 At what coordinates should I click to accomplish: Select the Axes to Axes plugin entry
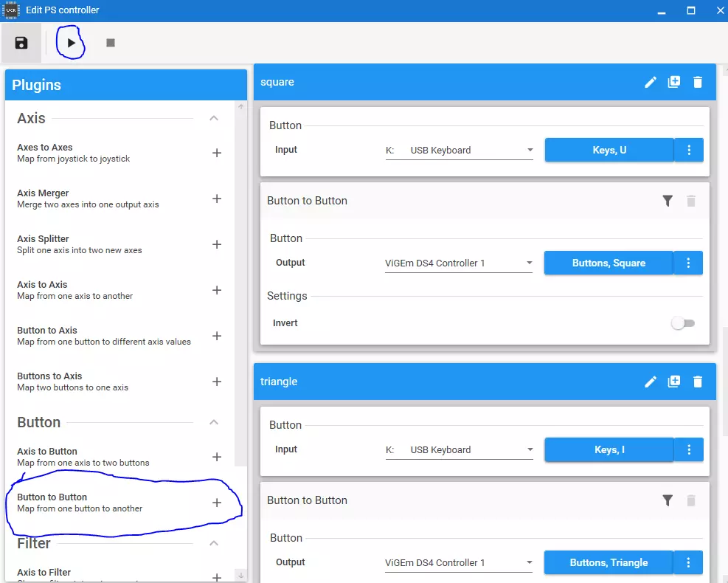pyautogui.click(x=119, y=153)
